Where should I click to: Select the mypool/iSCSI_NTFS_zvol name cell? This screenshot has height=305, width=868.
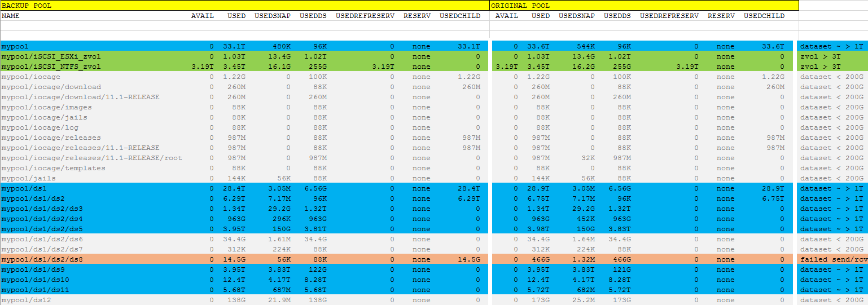(51, 67)
